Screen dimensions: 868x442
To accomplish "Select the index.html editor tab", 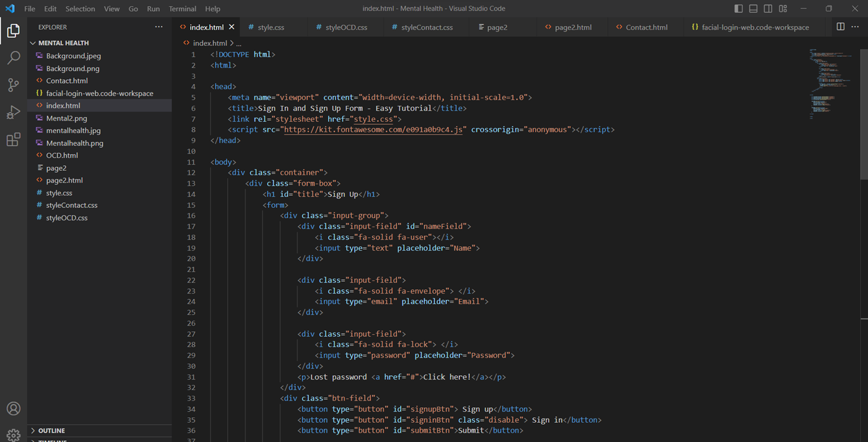I will [x=207, y=27].
